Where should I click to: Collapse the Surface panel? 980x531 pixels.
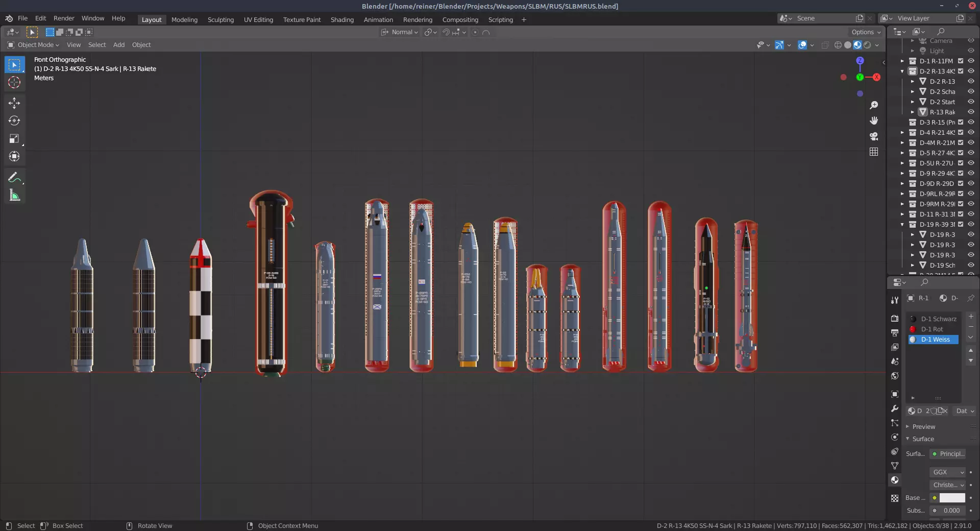[x=923, y=439]
